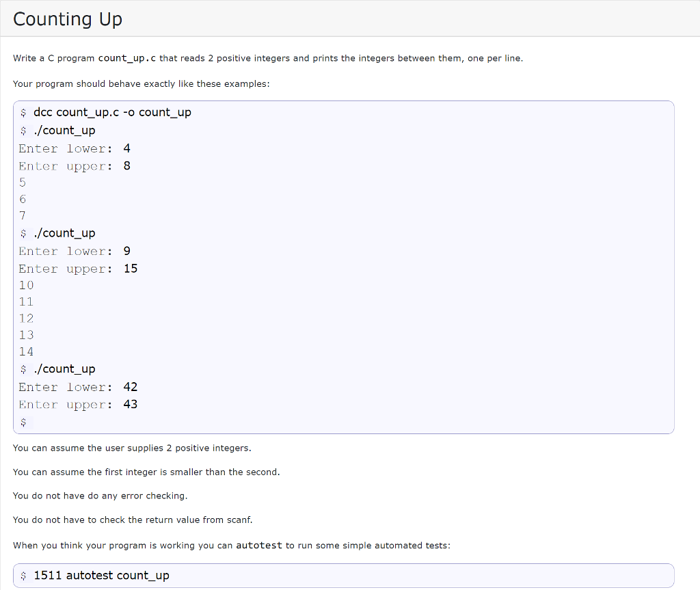This screenshot has height=590, width=700.
Task: Select the output line '6'
Action: pyautogui.click(x=23, y=199)
